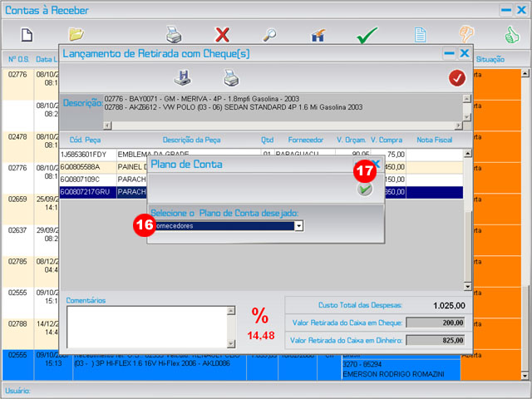
Task: Click the red X delete icon
Action: pos(222,35)
